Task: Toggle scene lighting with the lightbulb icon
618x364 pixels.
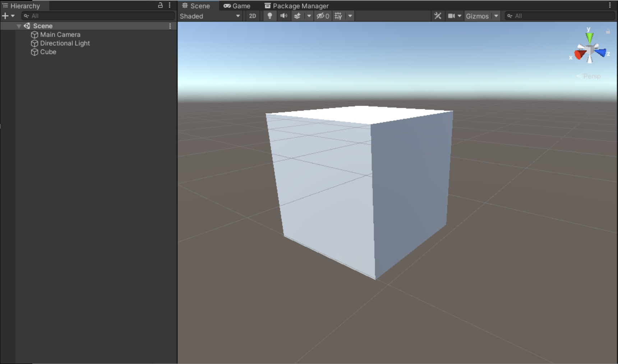Action: pyautogui.click(x=269, y=16)
